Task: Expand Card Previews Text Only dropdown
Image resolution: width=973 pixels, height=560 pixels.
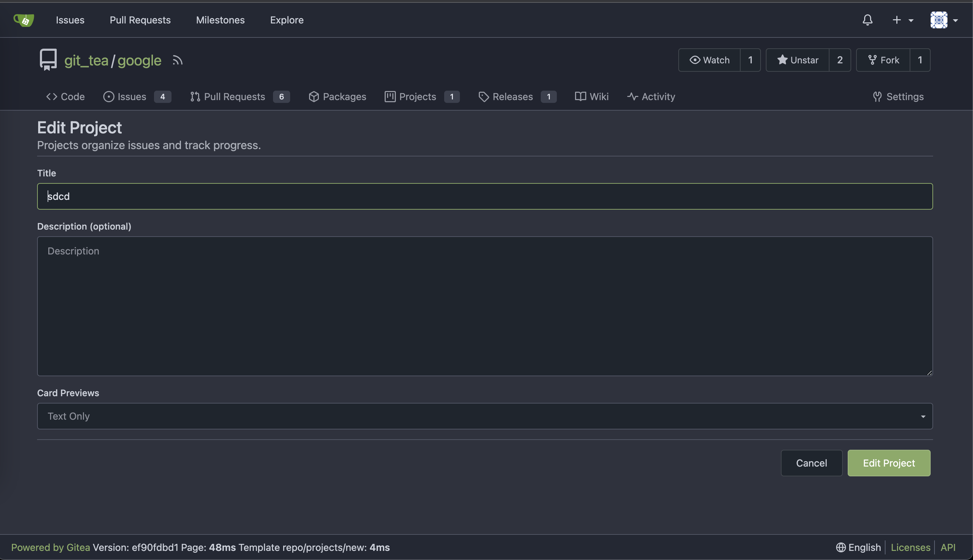Action: pyautogui.click(x=485, y=416)
